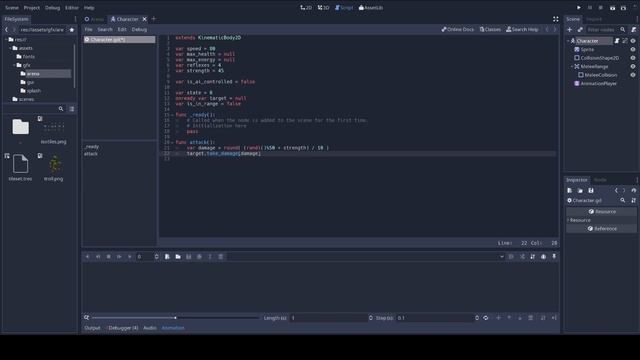Hide the CollisionShape2D node
This screenshot has height=360, width=640.
click(x=633, y=58)
